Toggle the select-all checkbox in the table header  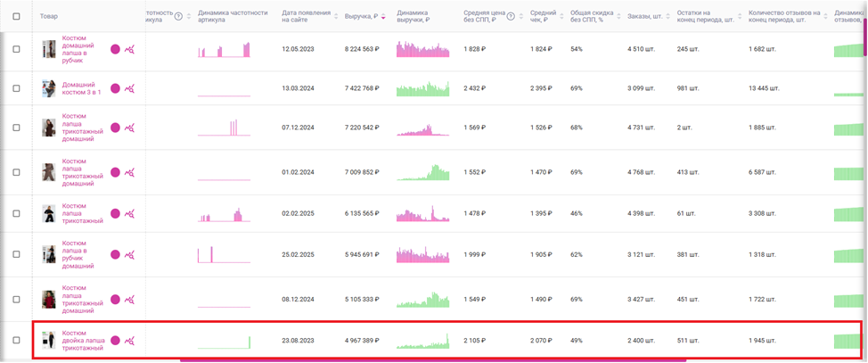[x=16, y=17]
